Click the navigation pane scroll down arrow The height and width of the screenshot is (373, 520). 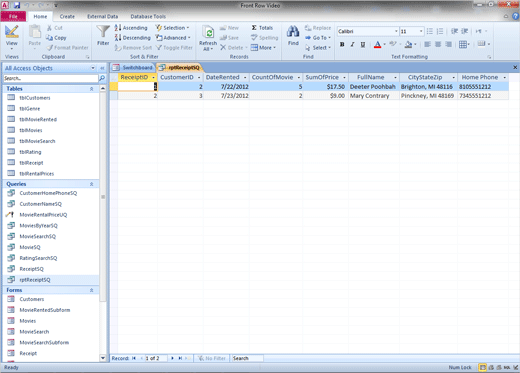point(103,358)
